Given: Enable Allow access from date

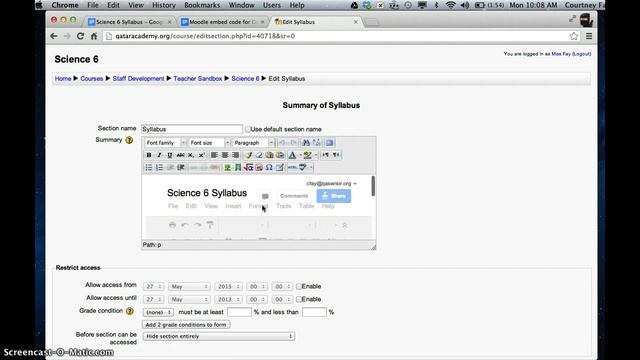Looking at the screenshot, I should pyautogui.click(x=298, y=286).
